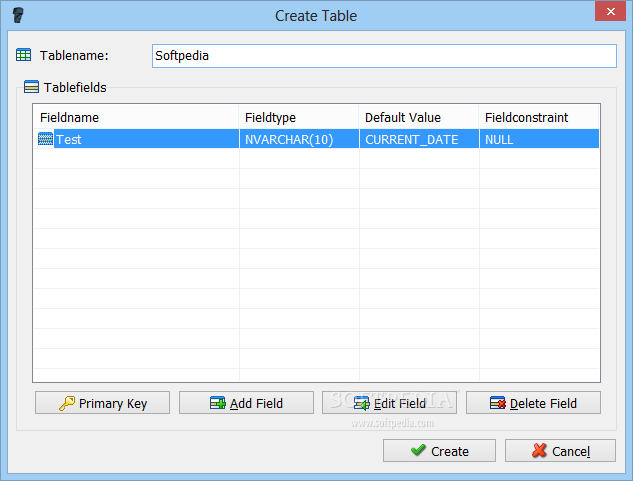Select the Test field row
The image size is (633, 481).
point(316,139)
